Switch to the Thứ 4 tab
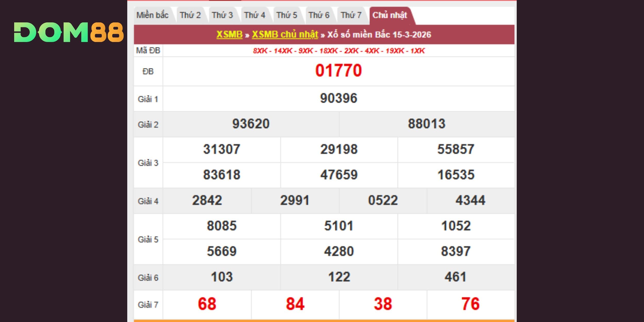Viewport: 644px width, 322px height. (255, 15)
